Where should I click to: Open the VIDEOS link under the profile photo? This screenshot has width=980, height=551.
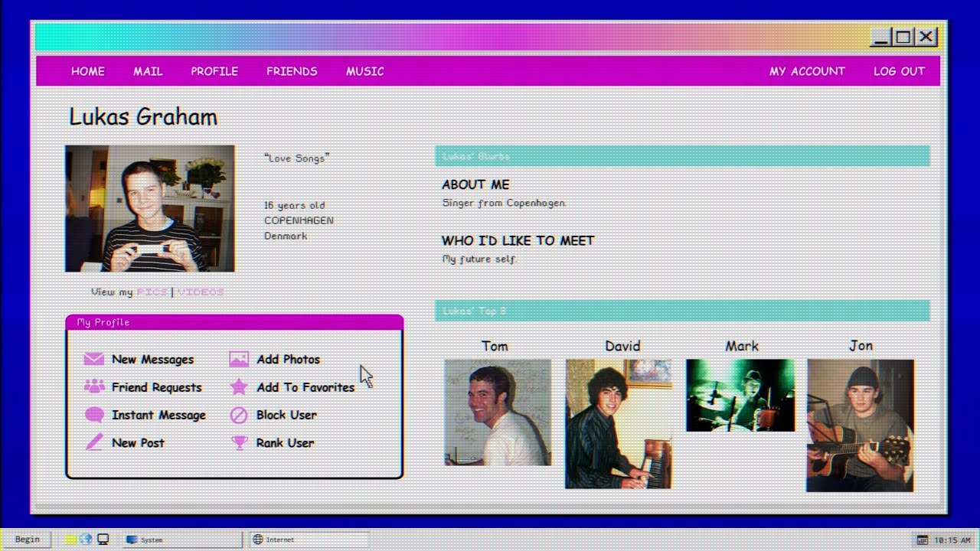pos(201,292)
